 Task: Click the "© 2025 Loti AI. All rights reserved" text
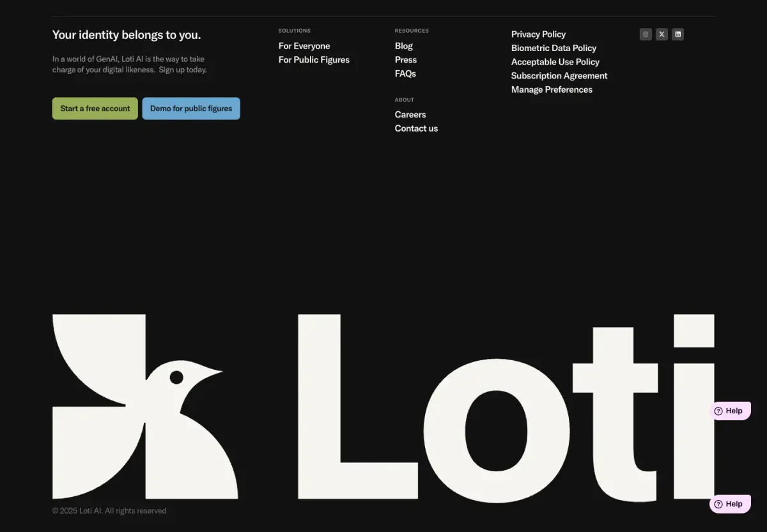click(109, 511)
